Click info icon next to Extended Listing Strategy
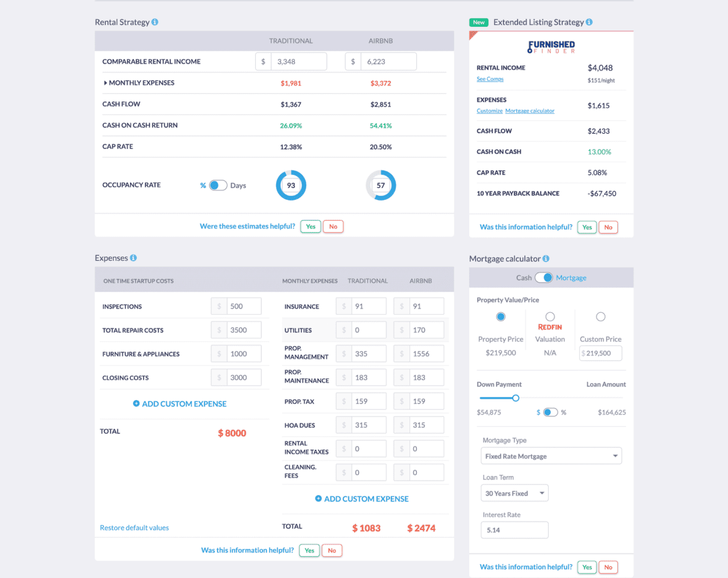Viewport: 728px width, 578px height. click(x=589, y=22)
